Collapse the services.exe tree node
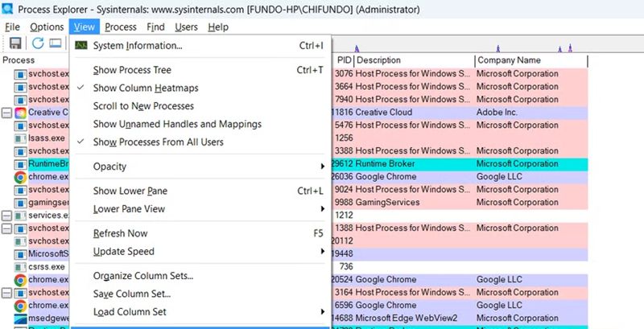 click(7, 216)
